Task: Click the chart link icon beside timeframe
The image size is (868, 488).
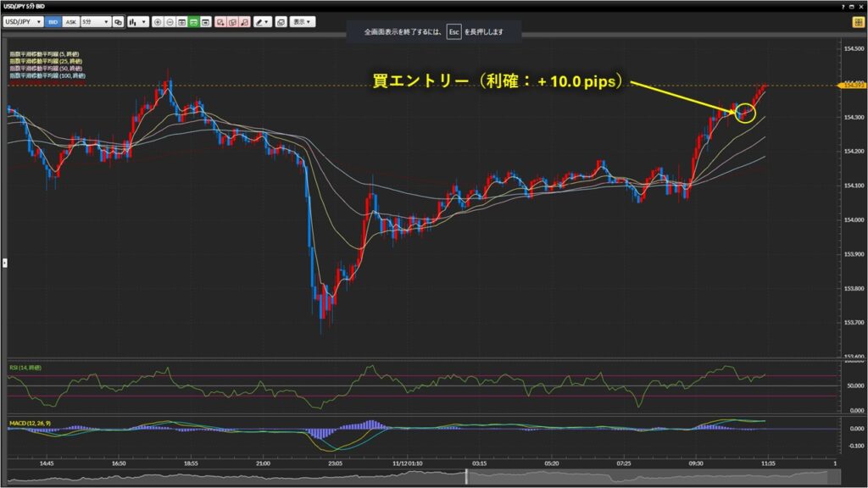Action: click(x=119, y=21)
